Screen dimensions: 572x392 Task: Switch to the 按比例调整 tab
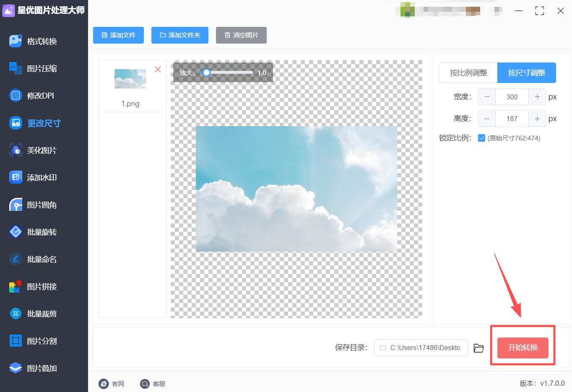468,73
